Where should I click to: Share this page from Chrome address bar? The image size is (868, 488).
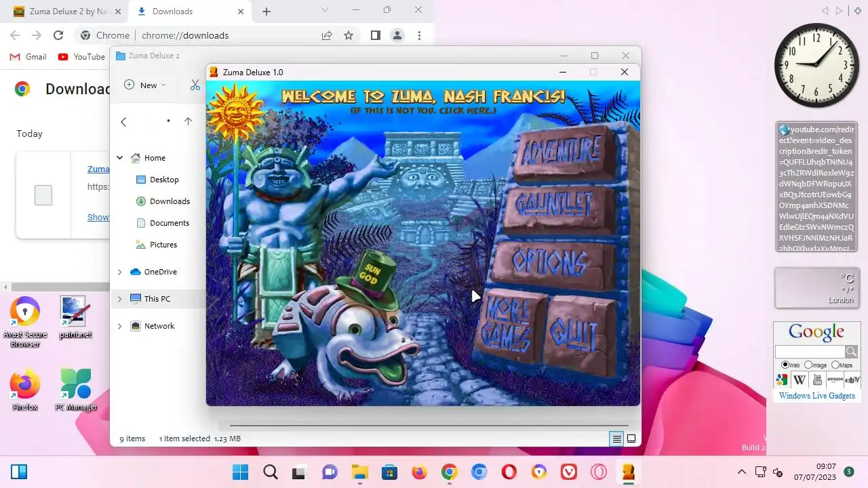pos(327,35)
